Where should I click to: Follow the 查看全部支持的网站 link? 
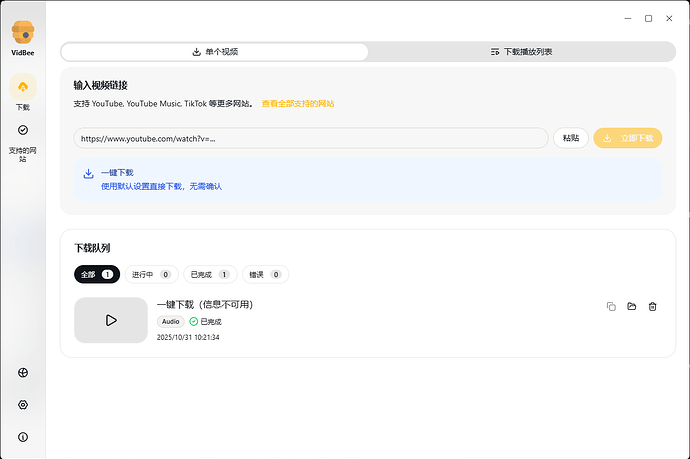coord(298,103)
